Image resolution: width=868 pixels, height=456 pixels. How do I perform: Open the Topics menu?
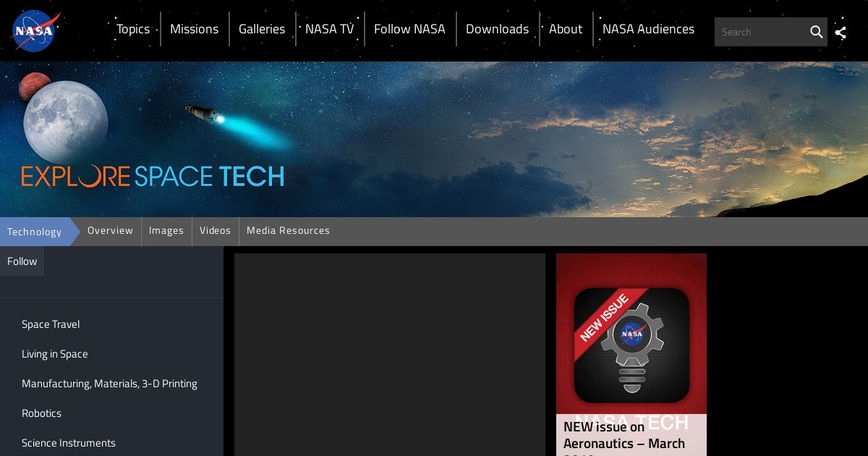tap(133, 29)
